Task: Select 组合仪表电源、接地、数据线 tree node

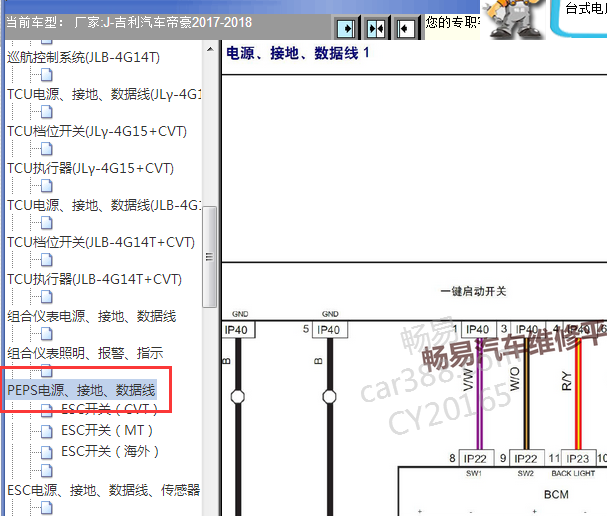Action: coord(92,316)
